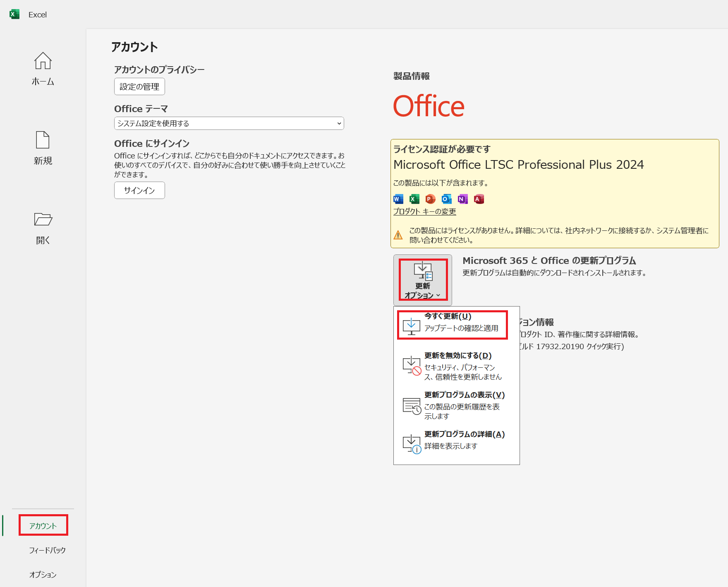728x587 pixels.
Task: Follow the プロダクト キーの変更 link
Action: click(x=425, y=211)
